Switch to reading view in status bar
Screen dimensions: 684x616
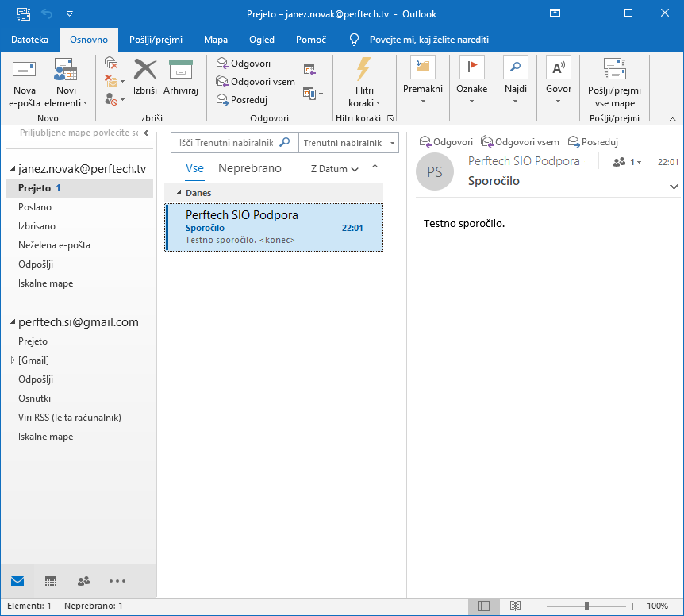click(x=515, y=606)
